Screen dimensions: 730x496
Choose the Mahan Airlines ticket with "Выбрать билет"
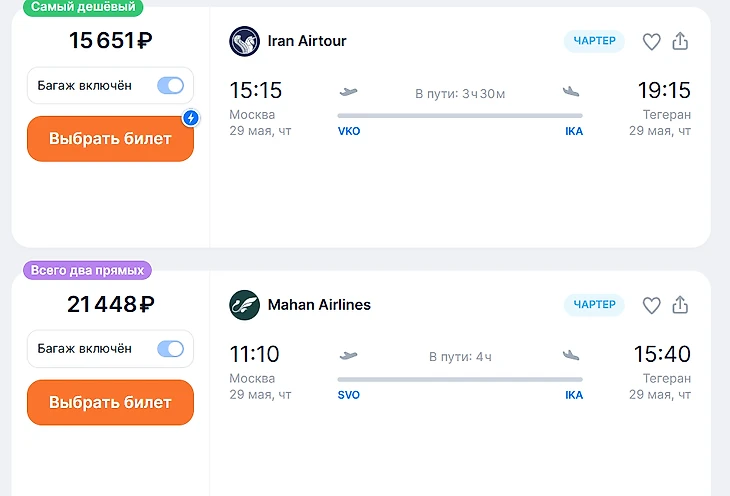point(110,402)
